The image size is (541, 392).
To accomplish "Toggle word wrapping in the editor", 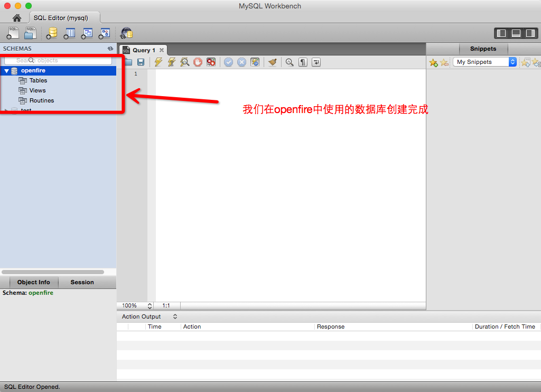I will (x=316, y=62).
